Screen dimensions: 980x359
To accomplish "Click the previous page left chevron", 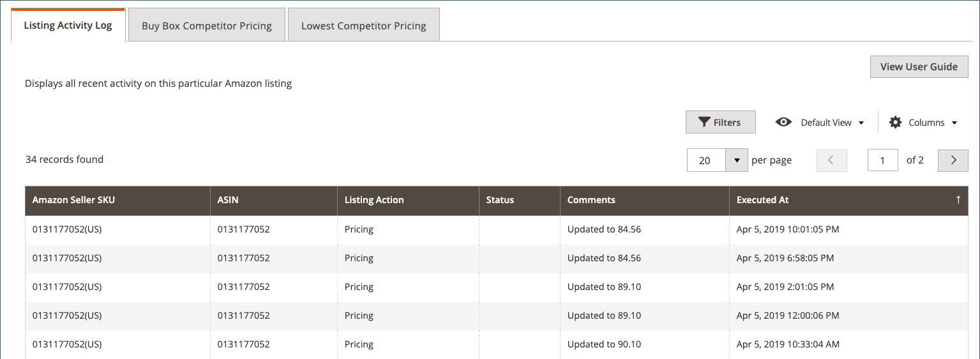I will click(x=831, y=160).
